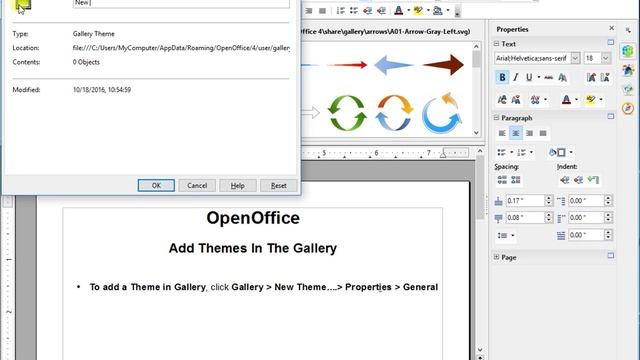Select Center alignment in sidebar Paragraph section

coord(516,133)
